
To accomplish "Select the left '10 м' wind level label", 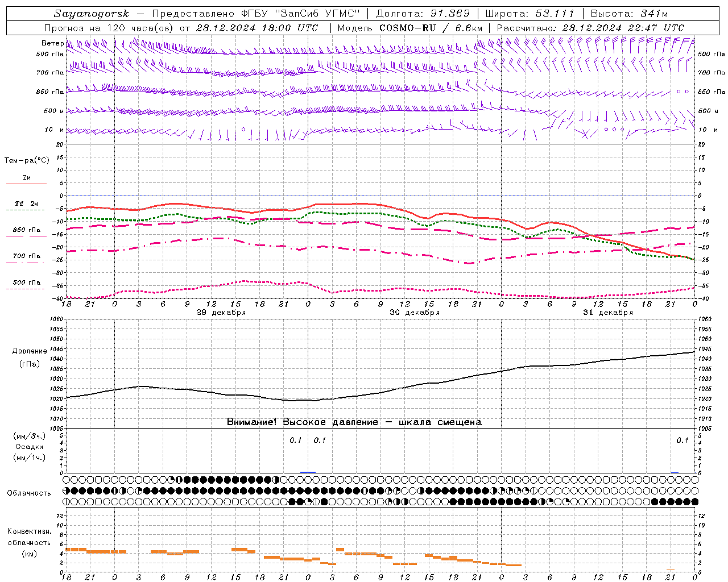I will tap(55, 130).
